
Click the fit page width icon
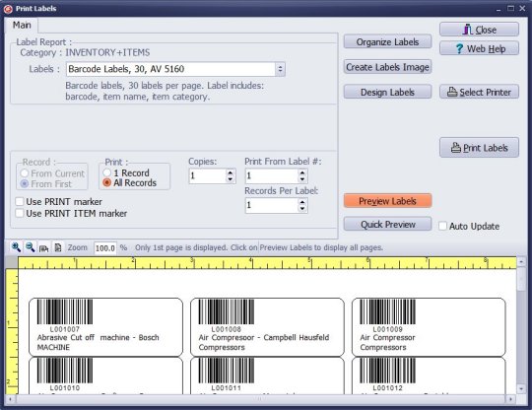pyautogui.click(x=43, y=248)
